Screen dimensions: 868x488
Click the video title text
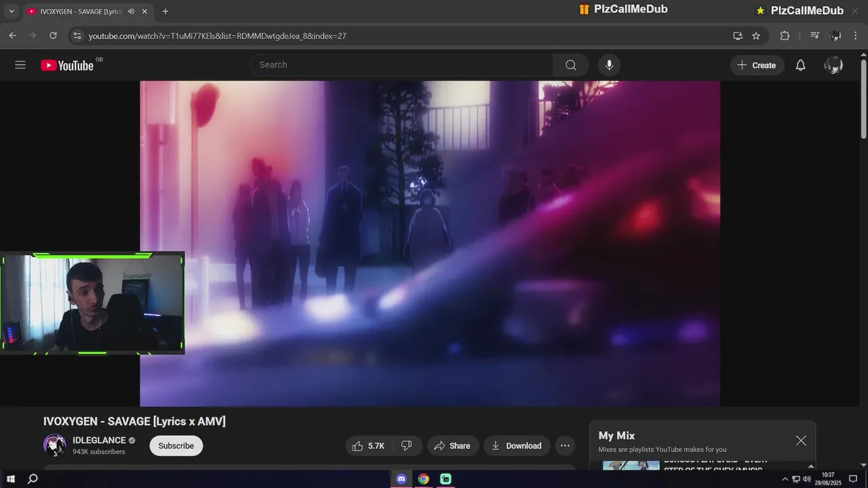coord(134,421)
